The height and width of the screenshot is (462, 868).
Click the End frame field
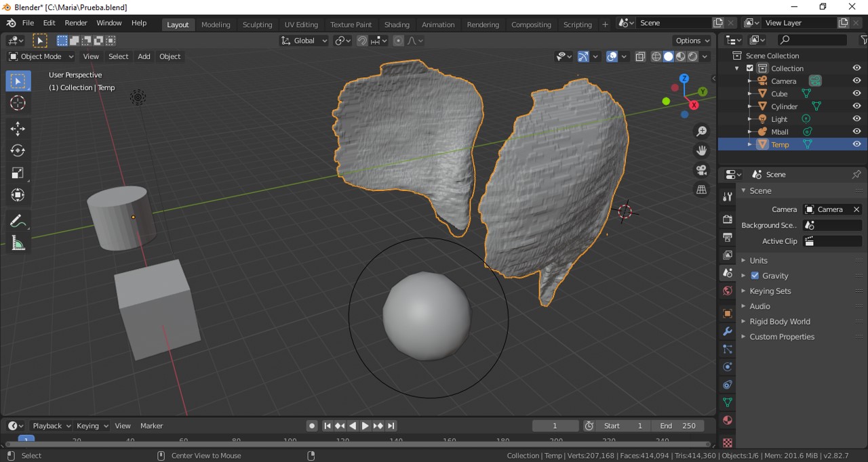[678, 425]
